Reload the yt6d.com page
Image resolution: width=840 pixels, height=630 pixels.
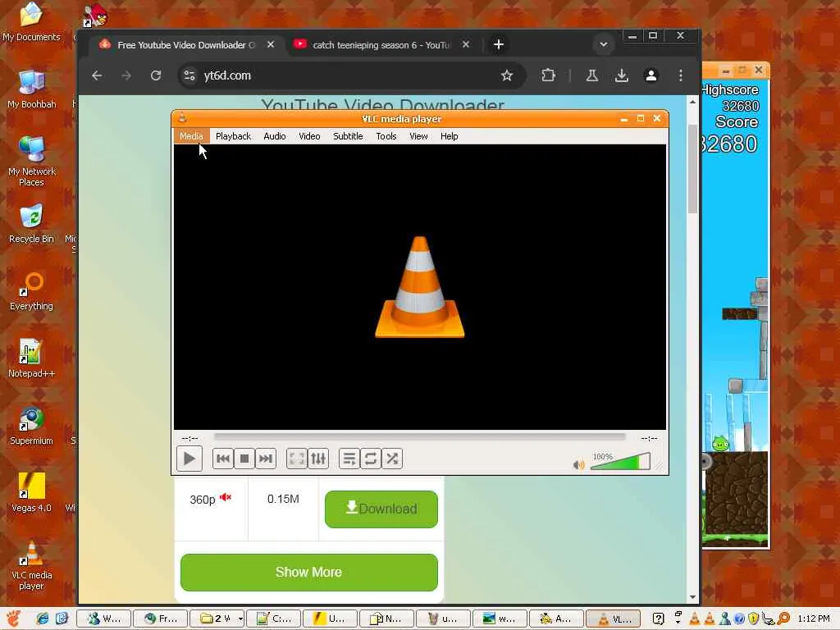click(156, 75)
